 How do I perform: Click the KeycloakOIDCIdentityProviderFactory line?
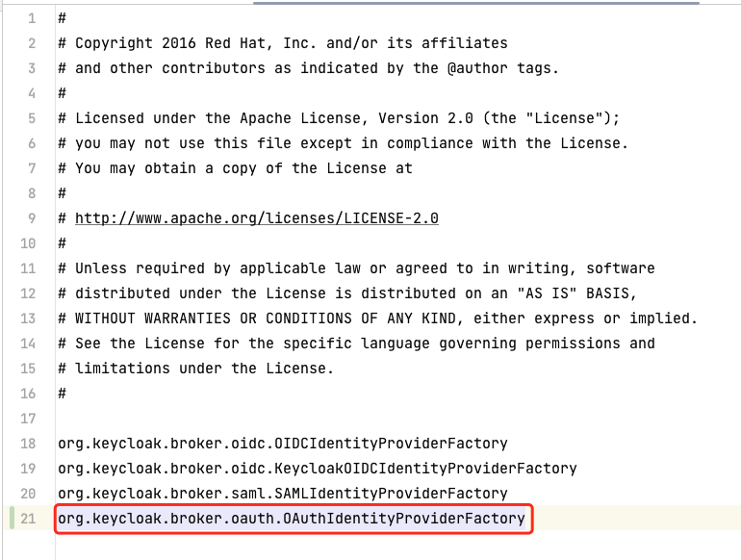[x=318, y=469]
